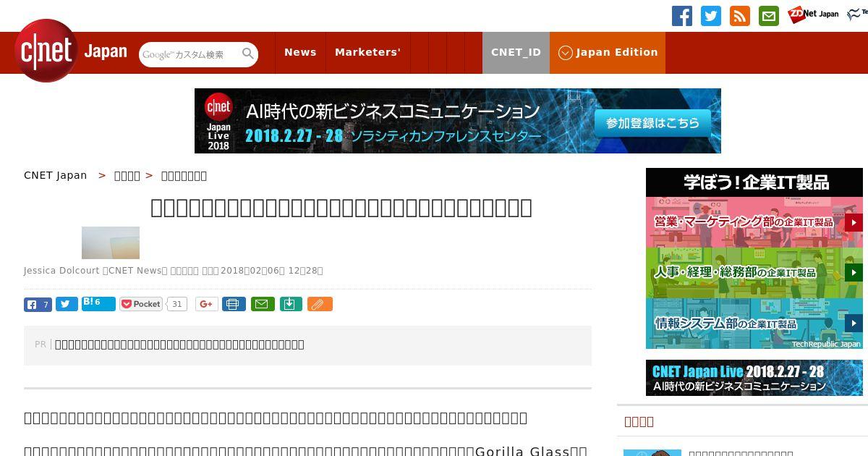Open 情報システム部の企業IT製品 banner
The image size is (868, 456).
pyautogui.click(x=754, y=324)
